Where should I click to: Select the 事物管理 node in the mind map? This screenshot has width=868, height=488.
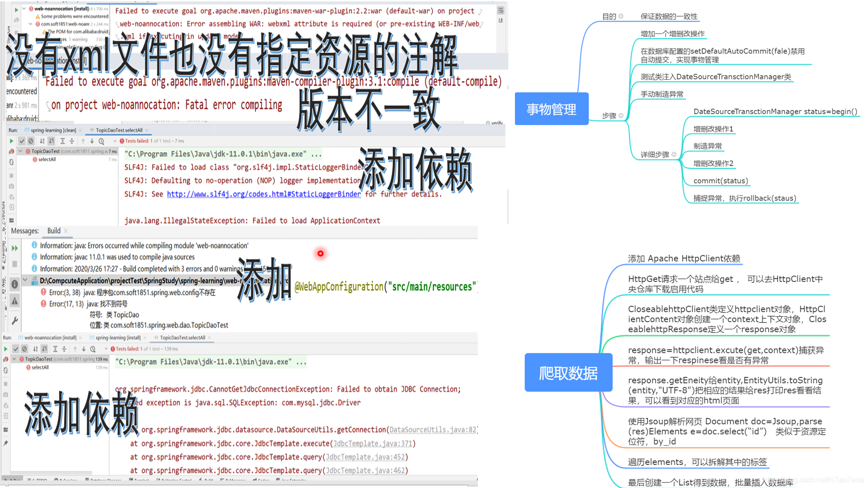pos(552,109)
